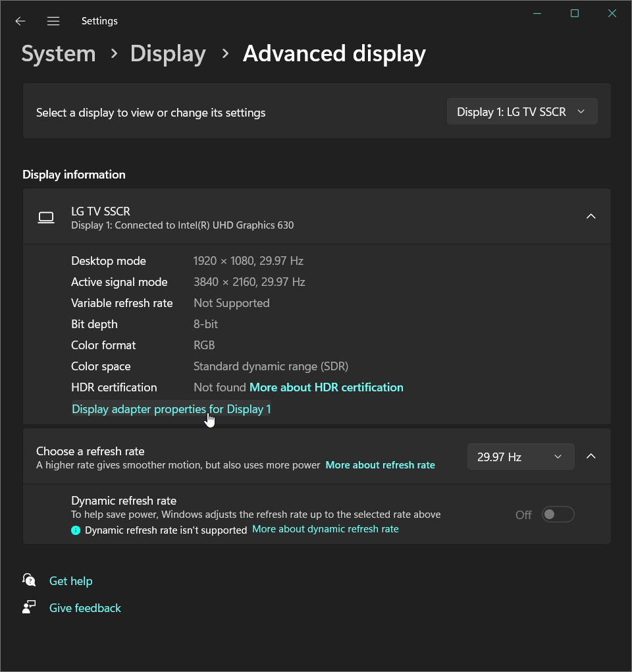Collapse the Display information card chevron

coord(591,216)
